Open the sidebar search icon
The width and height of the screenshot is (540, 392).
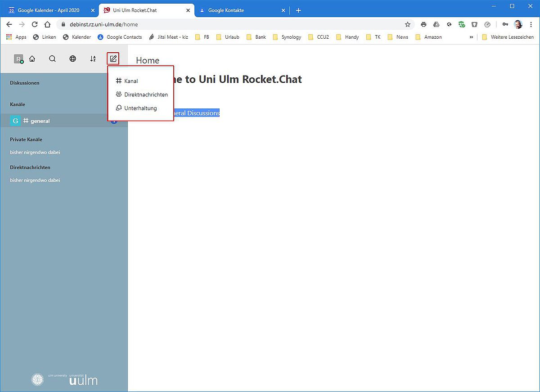(52, 59)
